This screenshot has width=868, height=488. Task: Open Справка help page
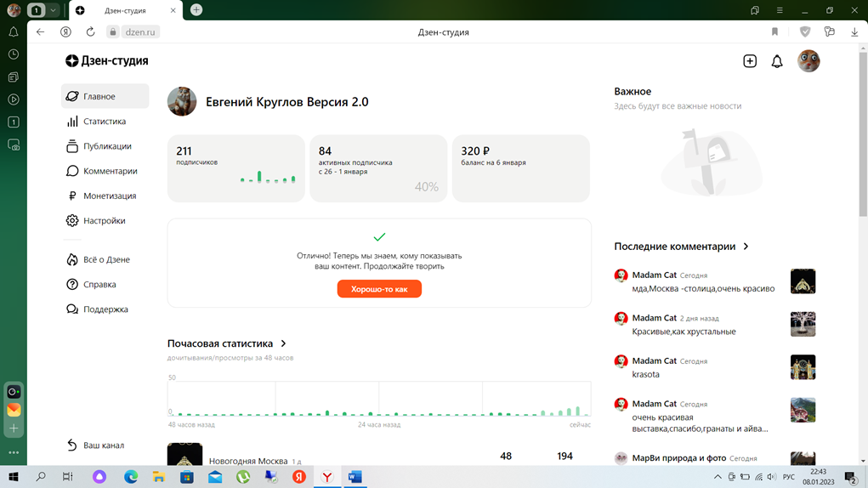pyautogui.click(x=91, y=285)
